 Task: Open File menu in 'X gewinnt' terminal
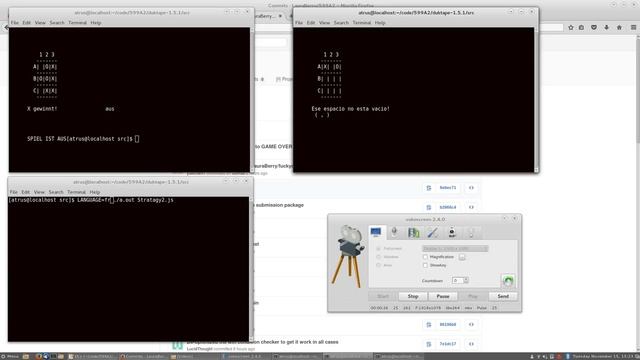point(15,23)
